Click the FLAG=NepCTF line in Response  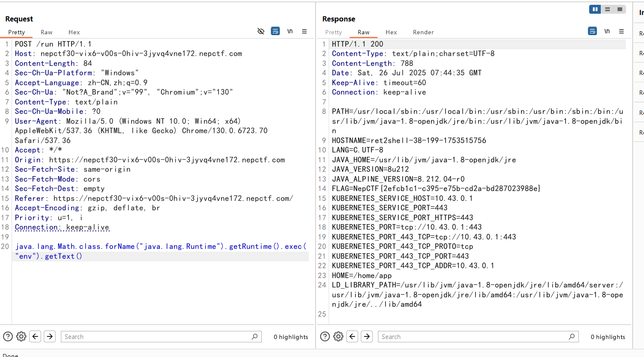pyautogui.click(x=436, y=189)
